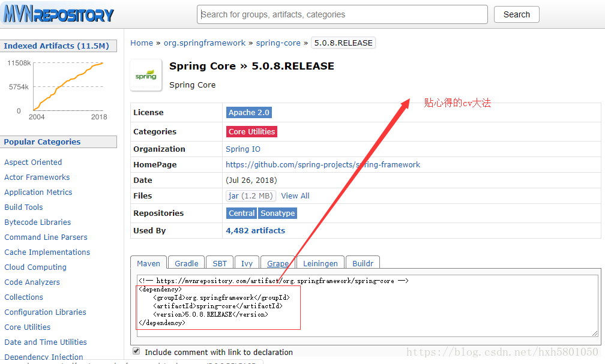The height and width of the screenshot is (364, 605).
Task: Open Bytecode Libraries category
Action: [x=38, y=222]
